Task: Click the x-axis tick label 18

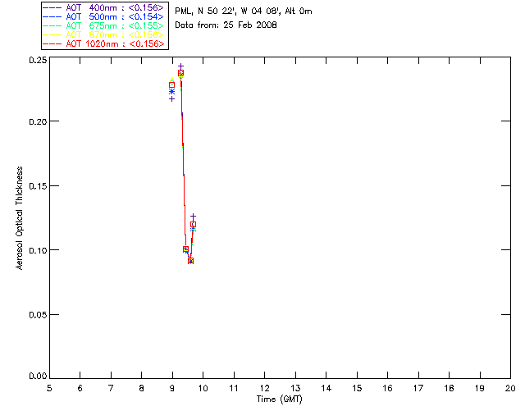Action: coord(449,388)
